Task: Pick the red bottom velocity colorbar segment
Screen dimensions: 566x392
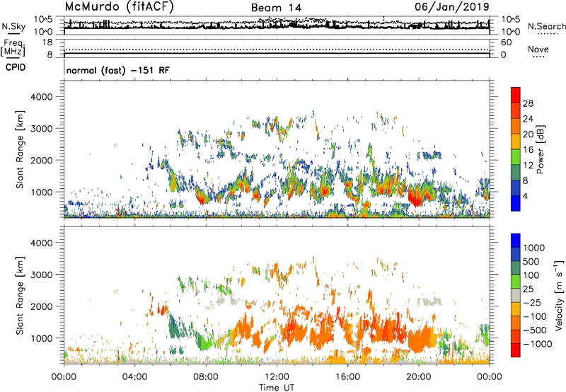Action: click(516, 350)
